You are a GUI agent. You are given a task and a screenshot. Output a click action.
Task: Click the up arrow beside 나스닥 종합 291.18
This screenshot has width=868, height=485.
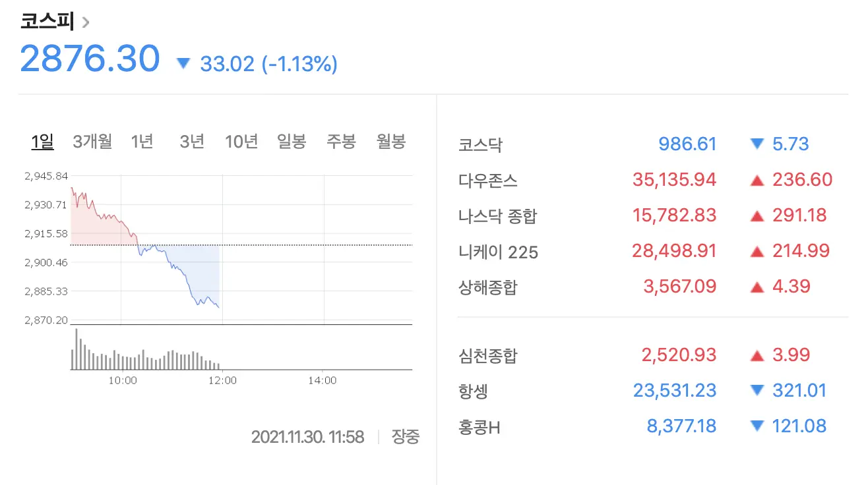point(757,215)
